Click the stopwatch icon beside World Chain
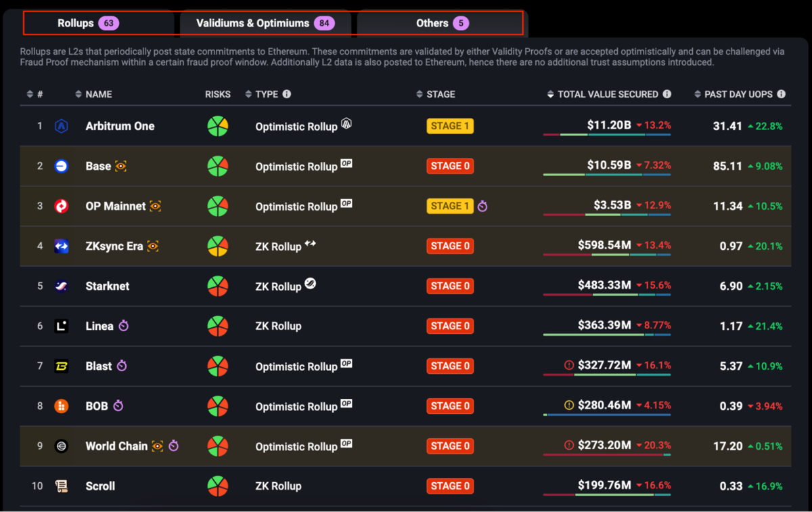 pos(174,446)
